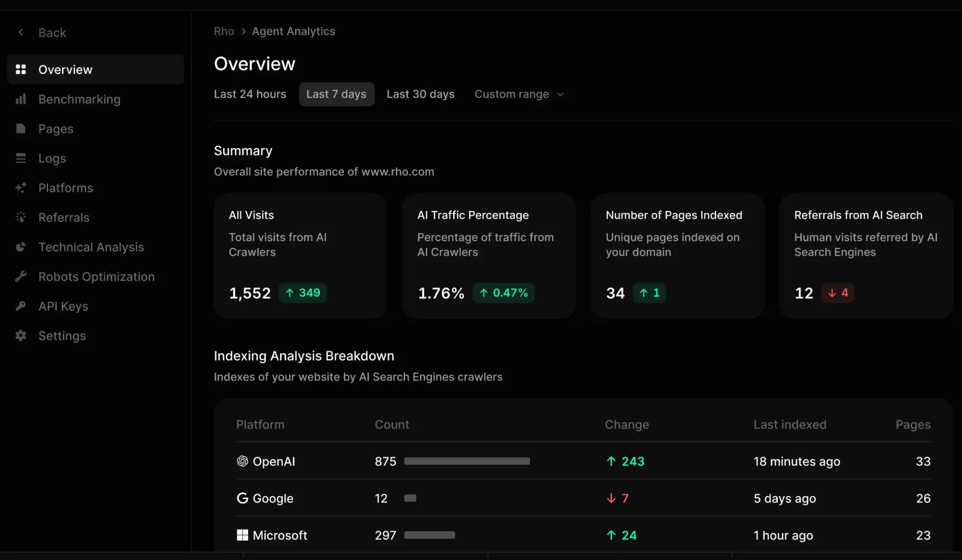Open Benchmarking in the sidebar

[x=96, y=99]
